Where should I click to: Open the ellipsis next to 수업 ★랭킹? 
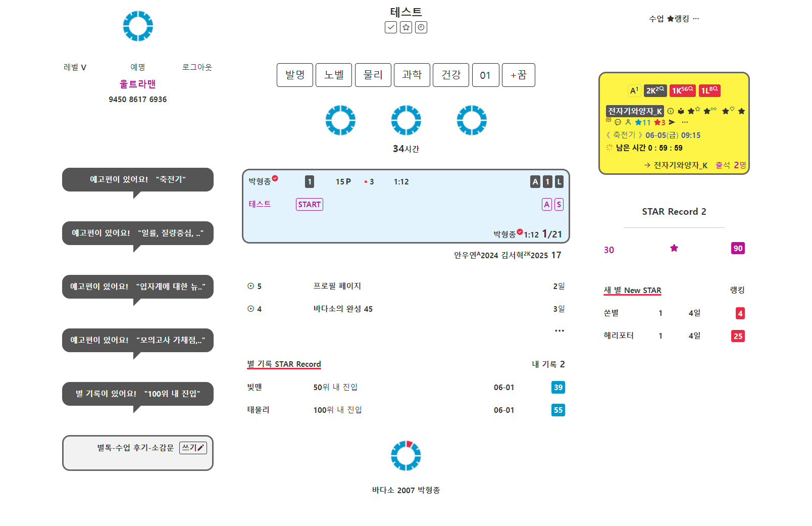[x=696, y=19]
